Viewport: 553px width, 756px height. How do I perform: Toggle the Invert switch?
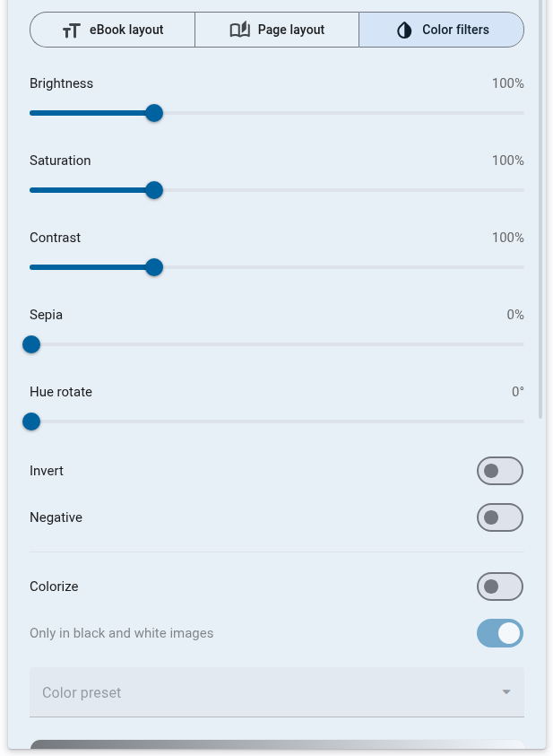[x=499, y=471]
